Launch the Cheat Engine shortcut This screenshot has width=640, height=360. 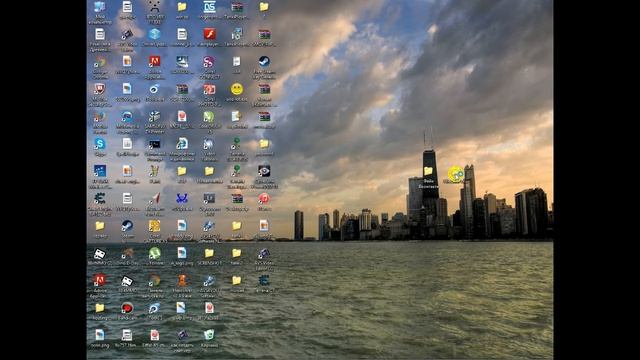pyautogui.click(x=100, y=198)
